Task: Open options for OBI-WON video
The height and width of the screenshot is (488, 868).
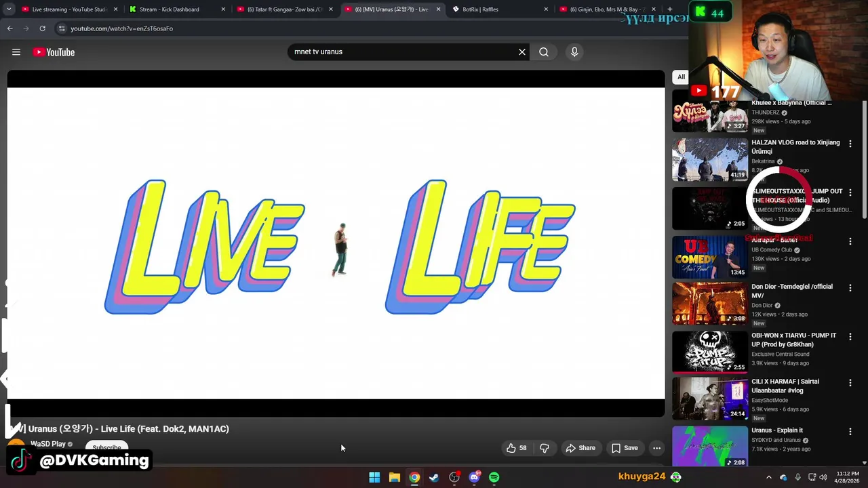Action: click(x=850, y=336)
